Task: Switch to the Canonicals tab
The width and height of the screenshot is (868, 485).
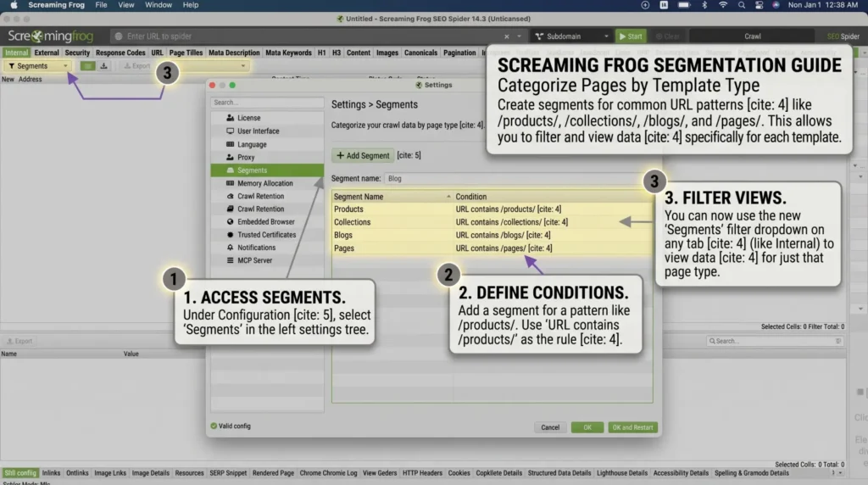Action: pyautogui.click(x=420, y=53)
